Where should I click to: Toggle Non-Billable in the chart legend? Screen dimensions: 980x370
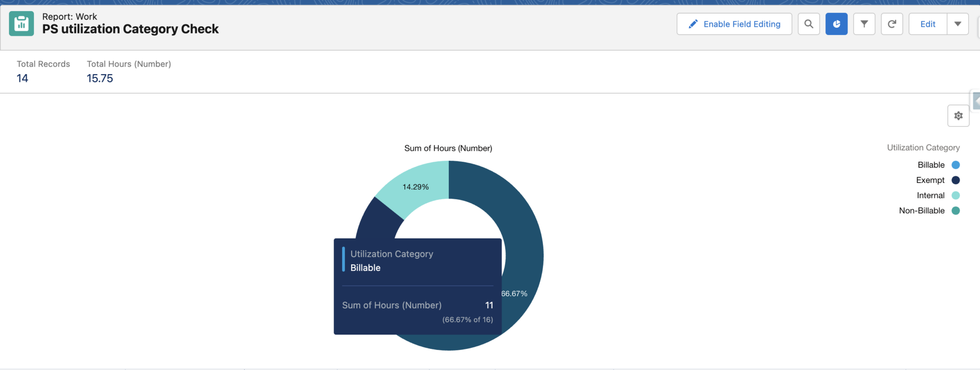point(922,211)
